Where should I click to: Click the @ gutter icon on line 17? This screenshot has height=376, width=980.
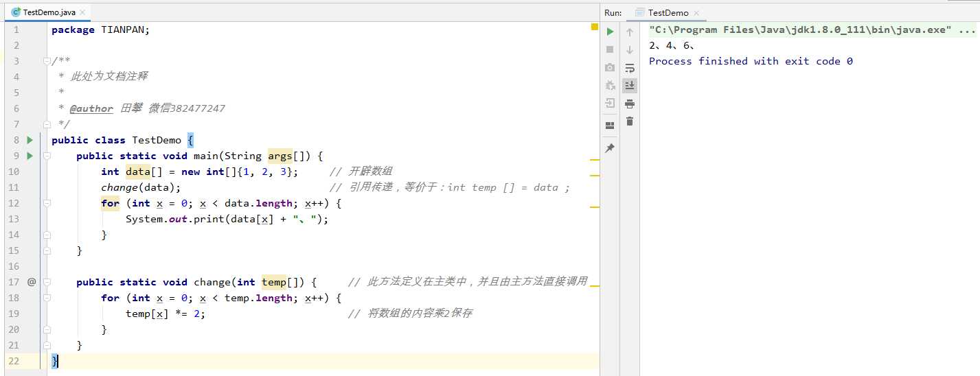click(x=32, y=282)
